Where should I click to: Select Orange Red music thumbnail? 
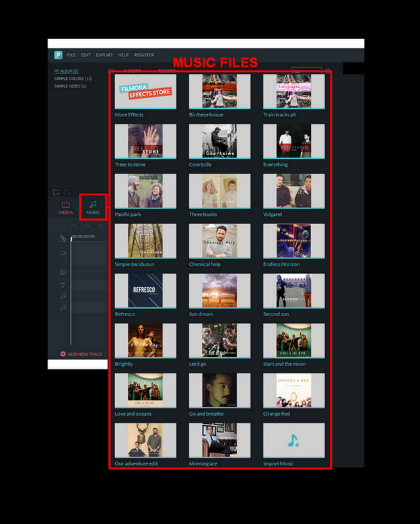294,391
